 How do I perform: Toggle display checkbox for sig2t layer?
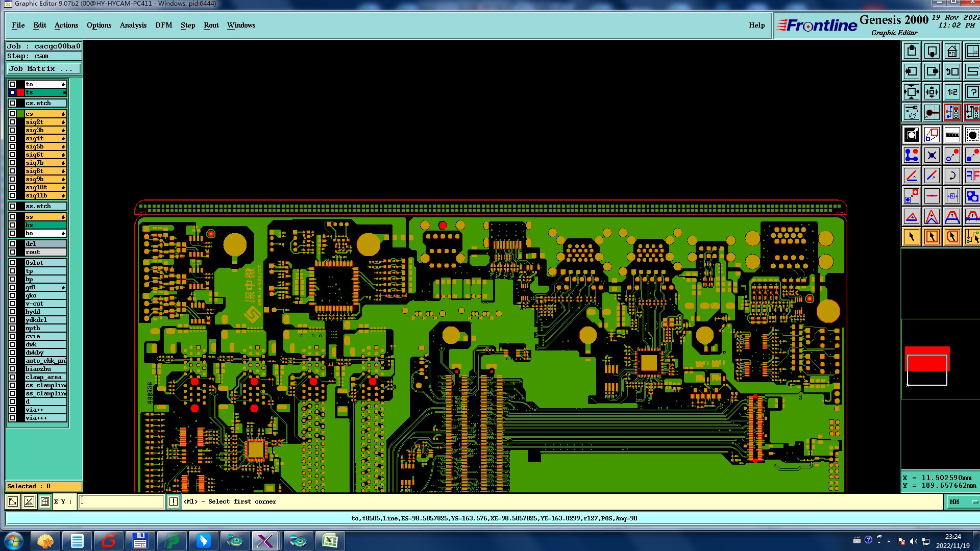pyautogui.click(x=12, y=122)
